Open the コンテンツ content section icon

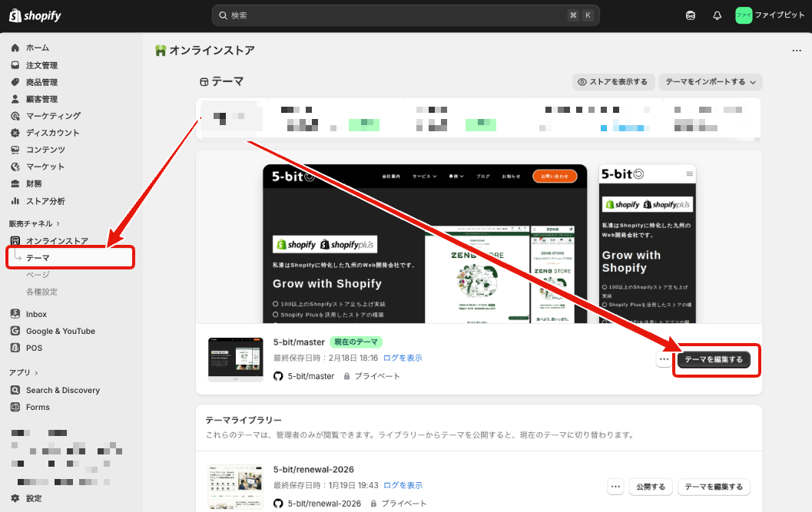[x=15, y=149]
